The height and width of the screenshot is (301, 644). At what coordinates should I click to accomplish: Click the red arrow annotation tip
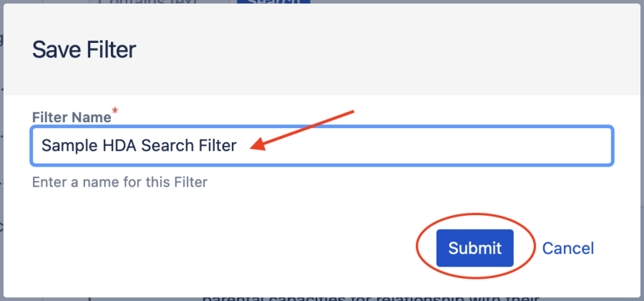pos(252,148)
